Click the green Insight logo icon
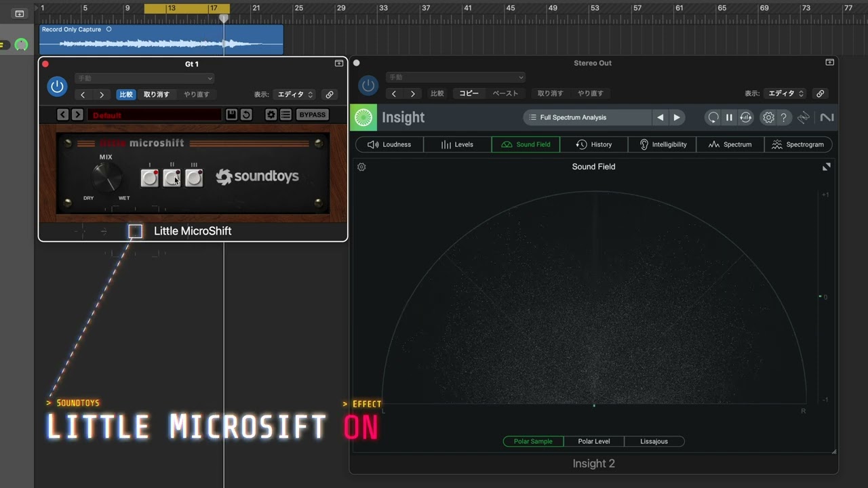868x488 pixels. pos(363,117)
